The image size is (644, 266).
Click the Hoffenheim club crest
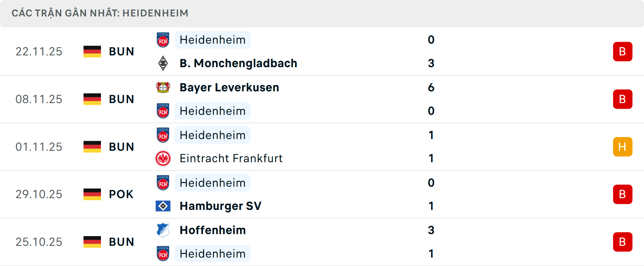tap(163, 230)
